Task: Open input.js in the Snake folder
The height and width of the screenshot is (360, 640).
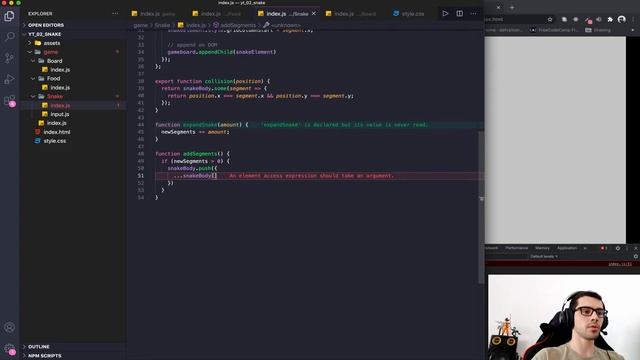Action: coord(60,114)
